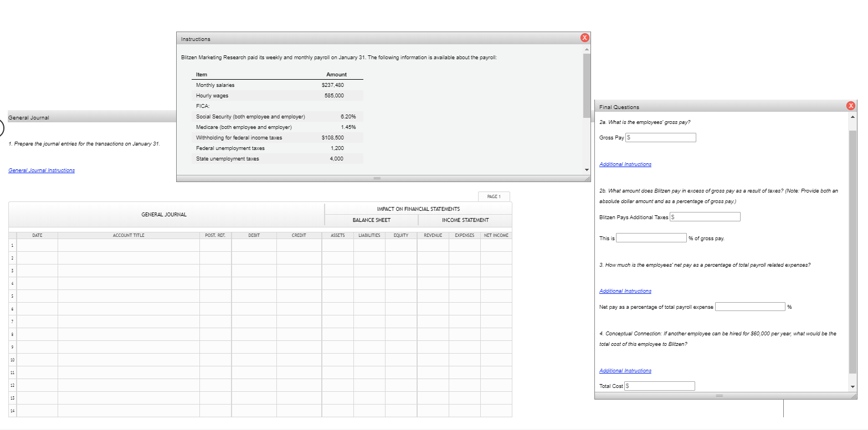
Task: Click the Credit cell in row 7
Action: click(299, 322)
